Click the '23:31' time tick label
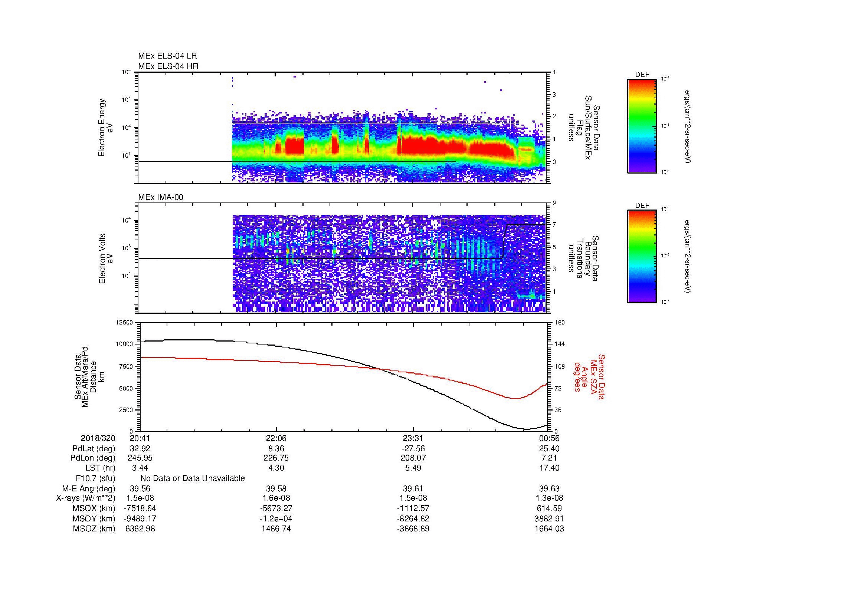The height and width of the screenshot is (613, 868). click(x=413, y=438)
